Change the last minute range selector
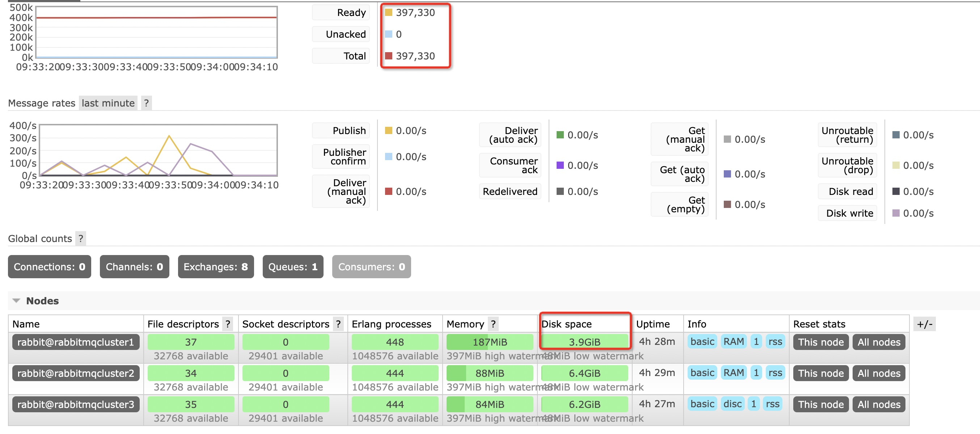 click(108, 103)
